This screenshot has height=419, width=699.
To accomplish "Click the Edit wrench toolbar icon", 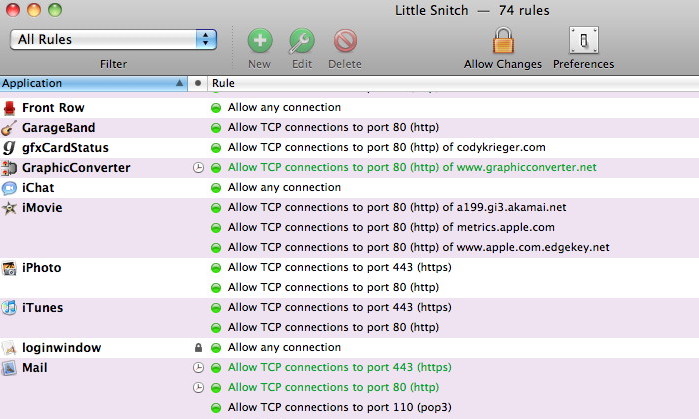I will click(x=302, y=41).
